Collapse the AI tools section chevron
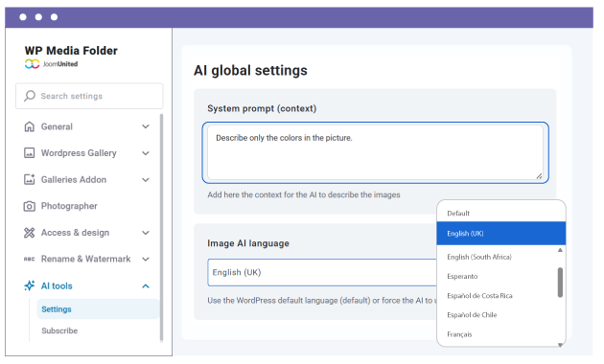The image size is (604, 364). tap(146, 285)
